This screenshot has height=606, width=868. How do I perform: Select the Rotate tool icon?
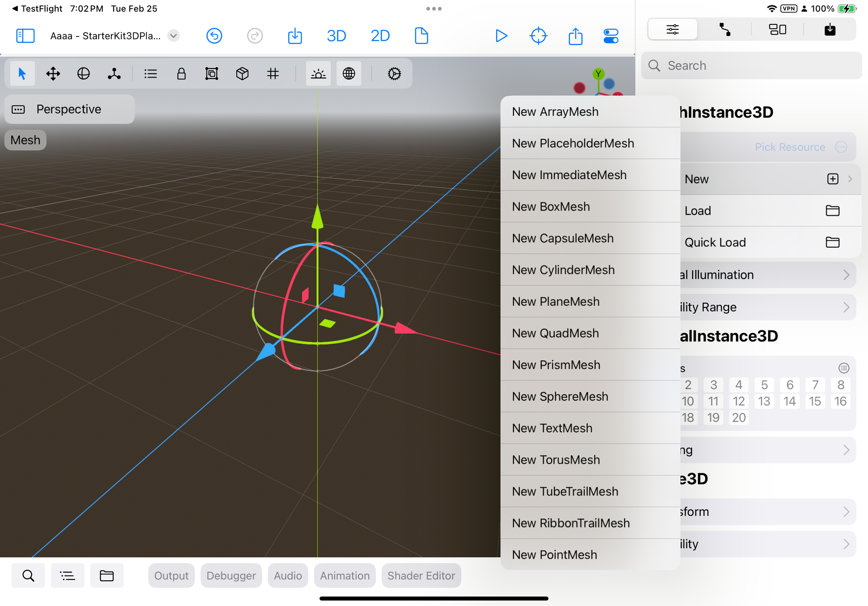[x=83, y=74]
